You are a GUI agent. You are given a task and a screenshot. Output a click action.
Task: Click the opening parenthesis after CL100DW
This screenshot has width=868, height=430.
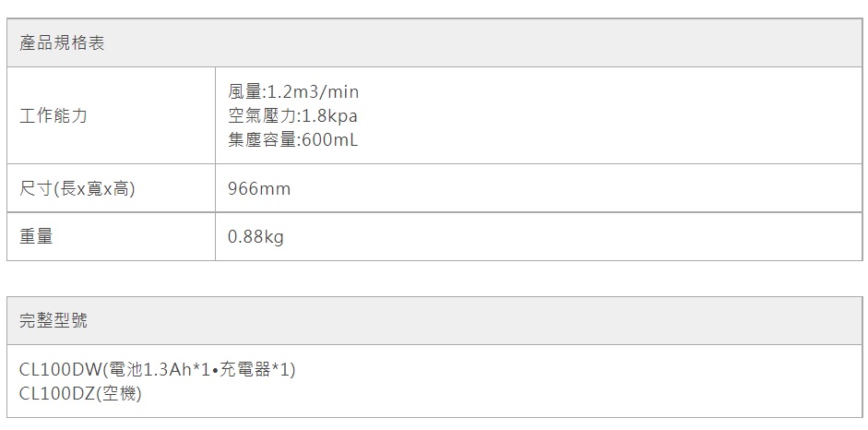coord(104,370)
